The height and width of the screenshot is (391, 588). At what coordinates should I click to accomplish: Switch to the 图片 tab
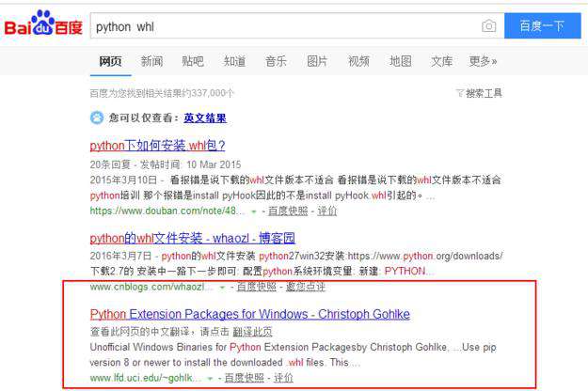pos(317,61)
